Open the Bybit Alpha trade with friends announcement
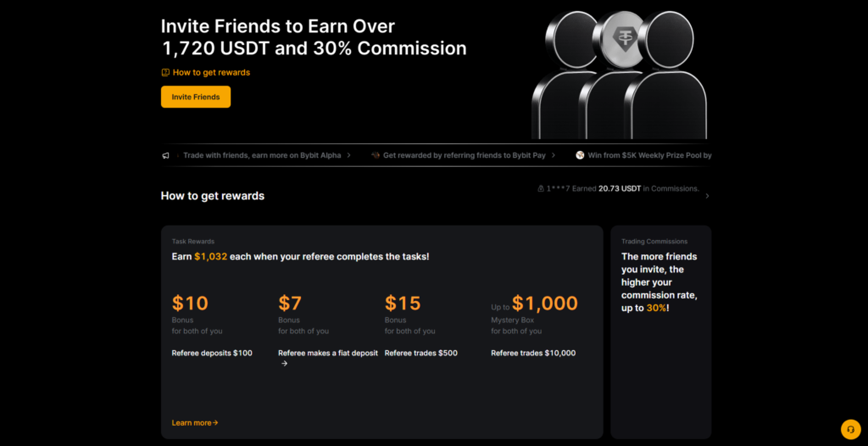 (261, 156)
